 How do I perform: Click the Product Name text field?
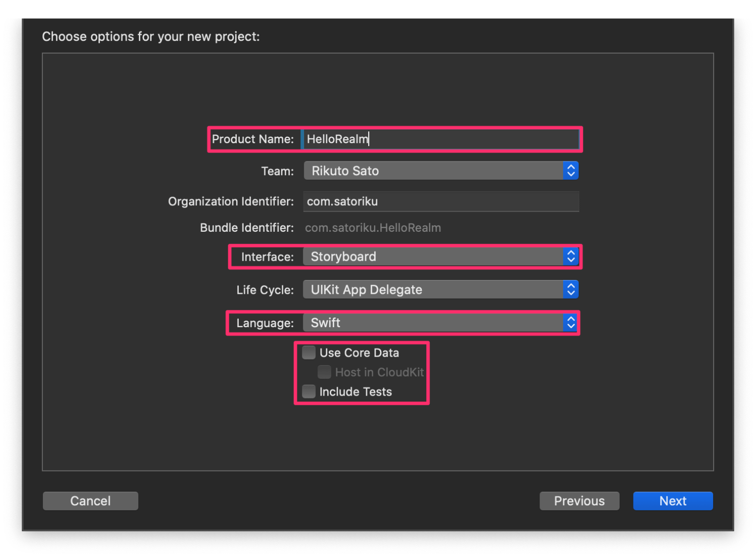pyautogui.click(x=441, y=139)
